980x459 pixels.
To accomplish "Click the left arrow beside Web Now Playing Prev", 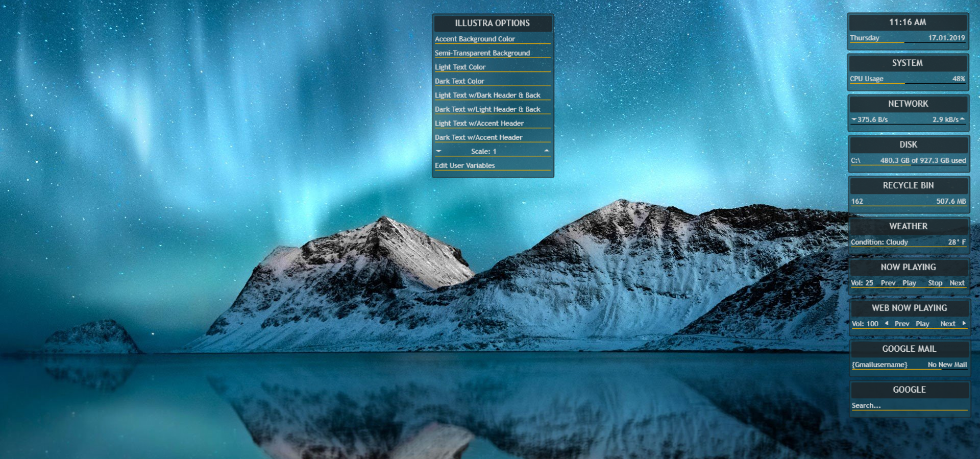I will point(887,323).
